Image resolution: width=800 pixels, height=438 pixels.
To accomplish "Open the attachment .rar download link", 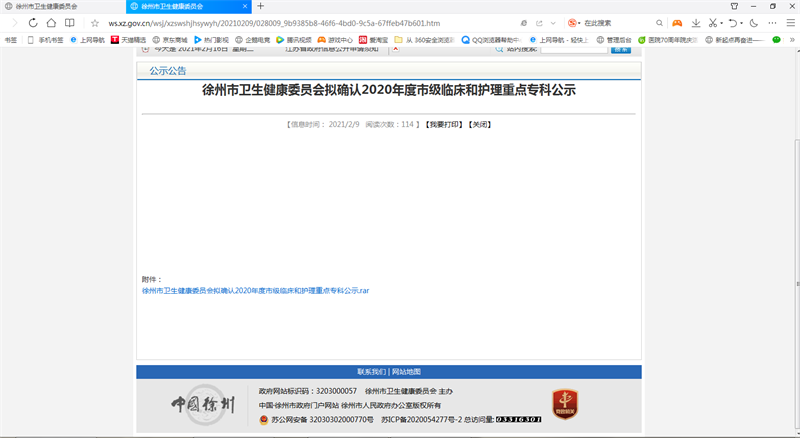I will pyautogui.click(x=256, y=291).
